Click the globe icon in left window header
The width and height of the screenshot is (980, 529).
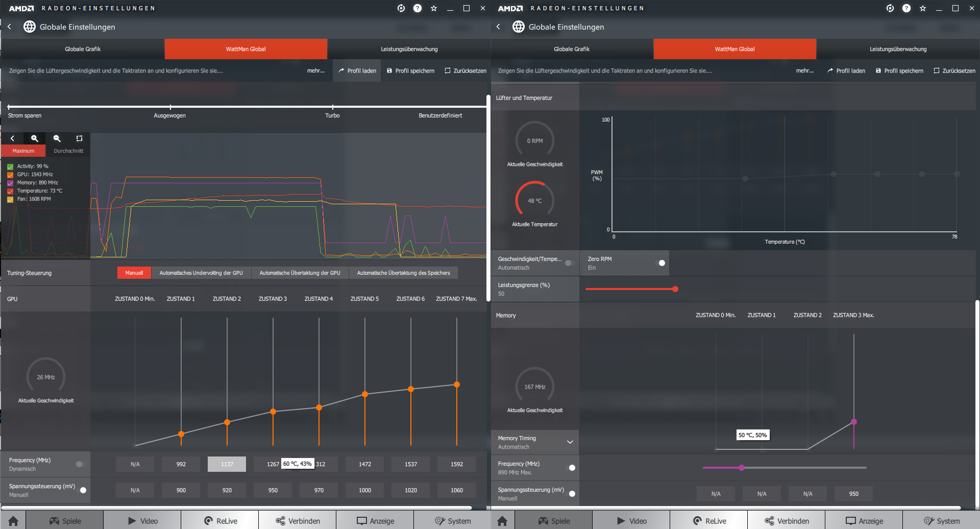[30, 27]
